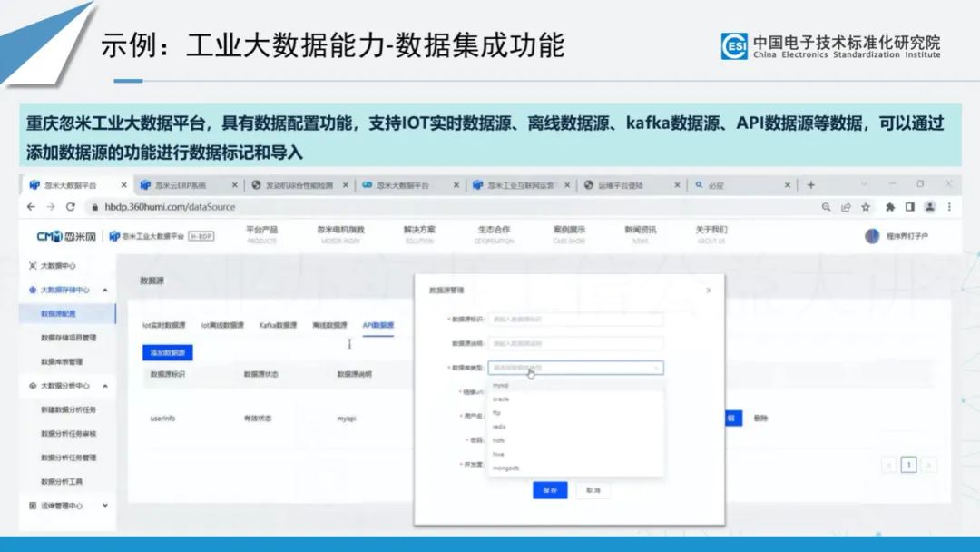Click the 取消 button in dialog
The image size is (980, 552).
pos(593,490)
